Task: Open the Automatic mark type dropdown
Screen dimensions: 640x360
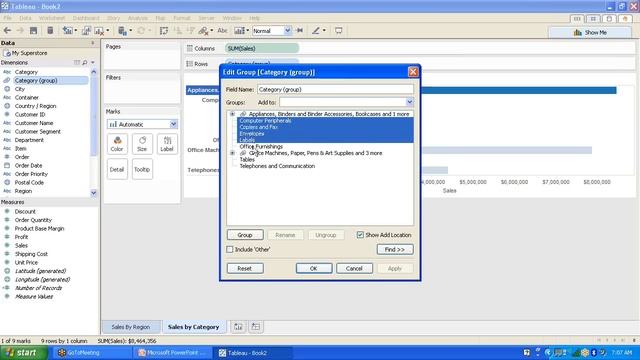Action: tap(173, 124)
